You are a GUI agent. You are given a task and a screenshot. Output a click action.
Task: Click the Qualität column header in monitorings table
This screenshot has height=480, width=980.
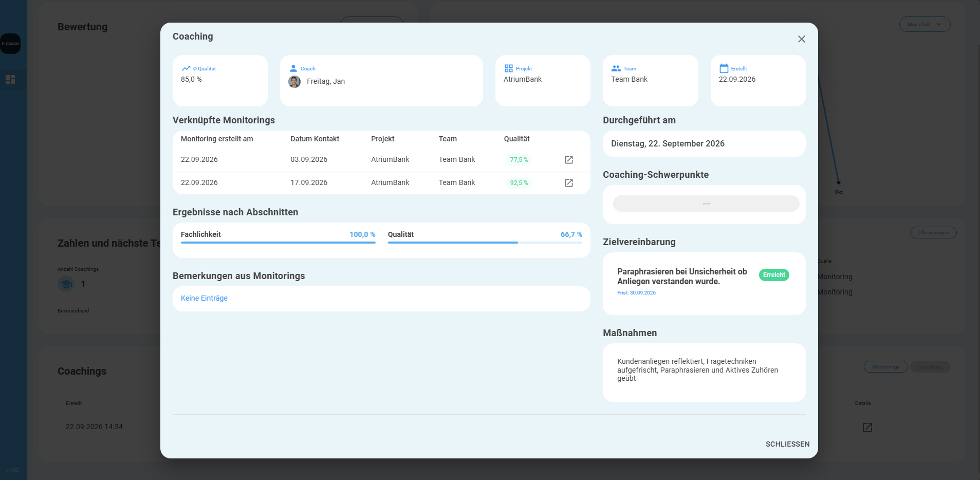coord(516,139)
